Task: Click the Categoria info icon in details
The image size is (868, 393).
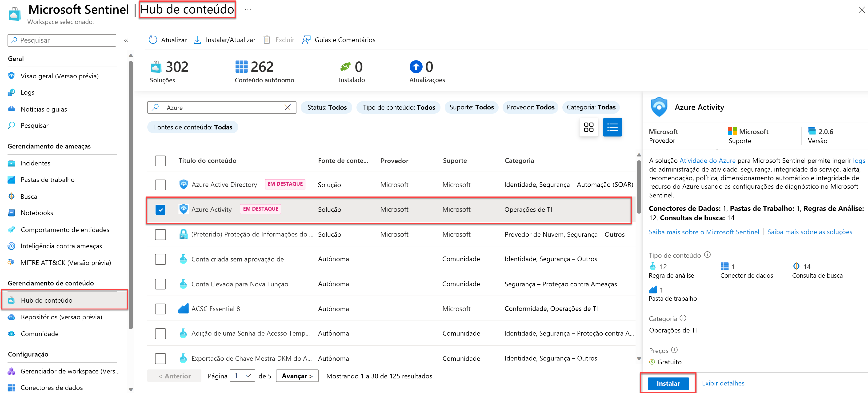Action: click(x=683, y=318)
